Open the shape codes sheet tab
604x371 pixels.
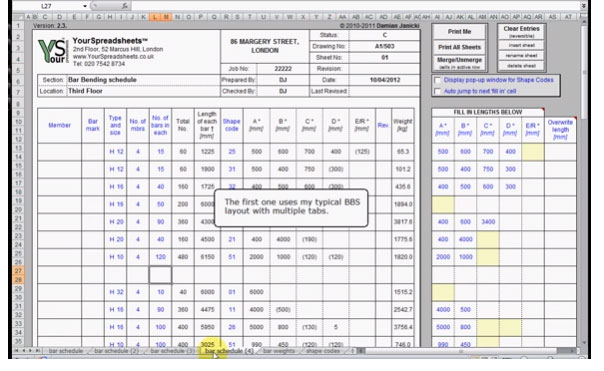[x=323, y=351]
